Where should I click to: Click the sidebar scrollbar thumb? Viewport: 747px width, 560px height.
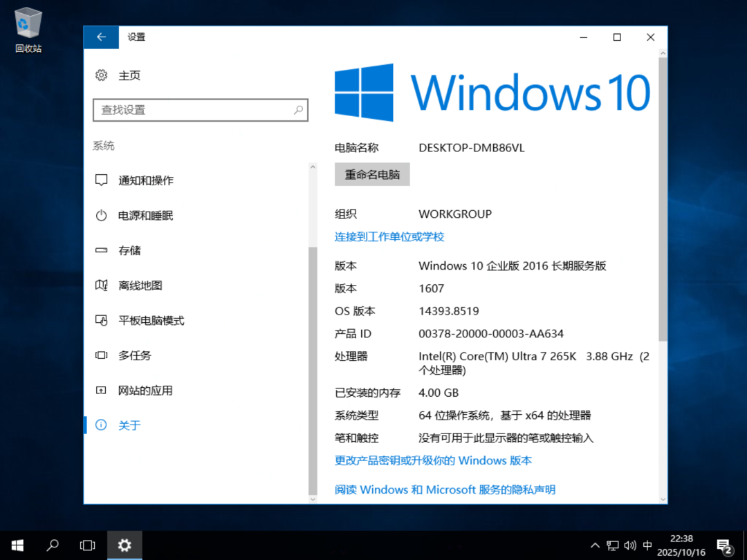(x=313, y=371)
